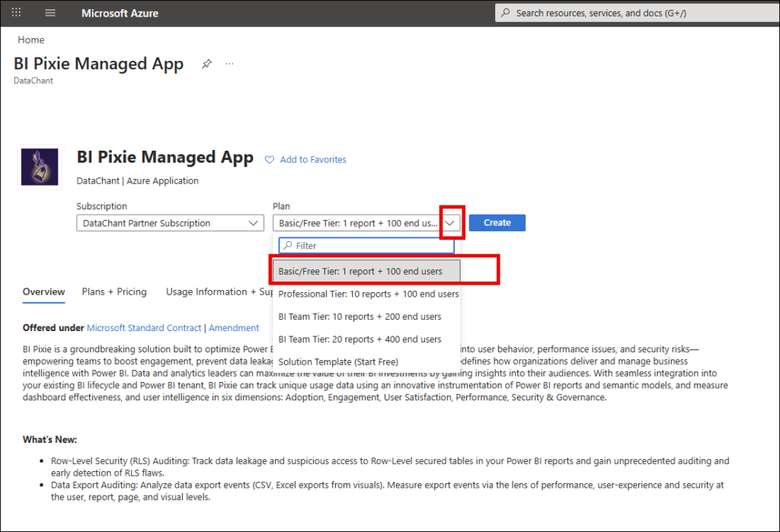Click the heart icon to add to favorites
This screenshot has width=780, height=532.
pyautogui.click(x=269, y=160)
